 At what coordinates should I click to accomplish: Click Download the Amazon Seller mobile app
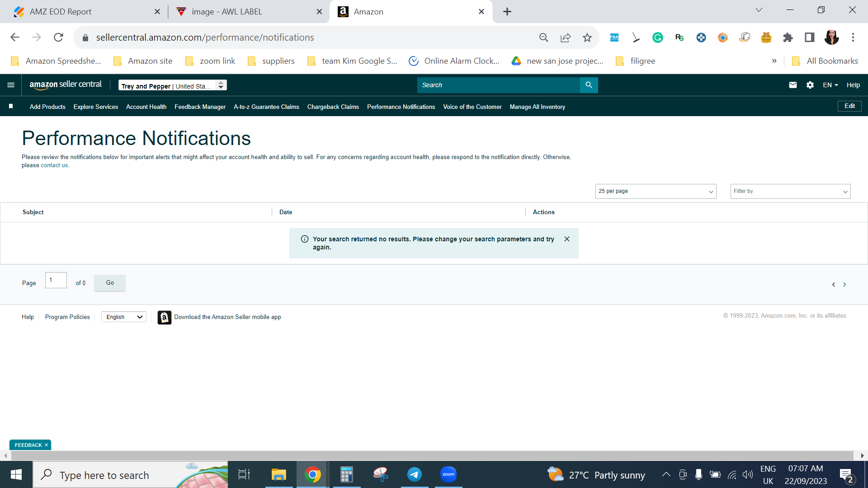227,317
